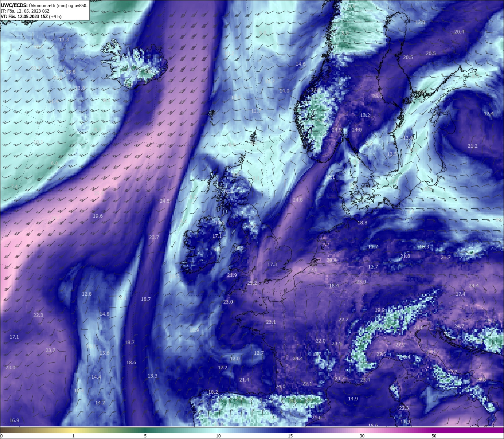This screenshot has width=504, height=439.
Task: Select the 13.6 value label
Action: [104, 353]
